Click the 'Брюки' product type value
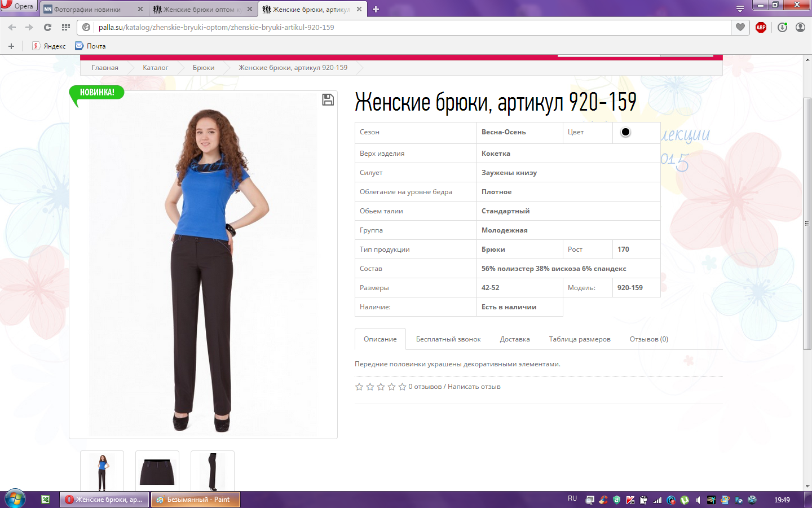Viewport: 812px width, 508px height. point(493,249)
